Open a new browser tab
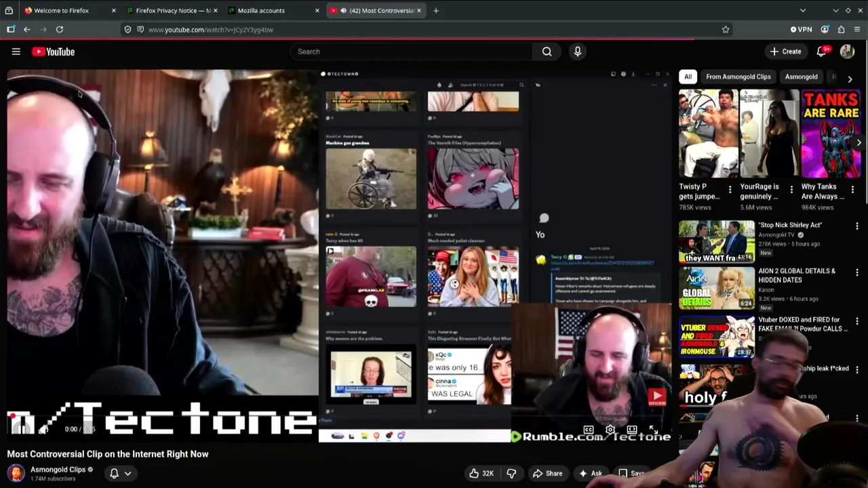The image size is (868, 488). pos(436,10)
